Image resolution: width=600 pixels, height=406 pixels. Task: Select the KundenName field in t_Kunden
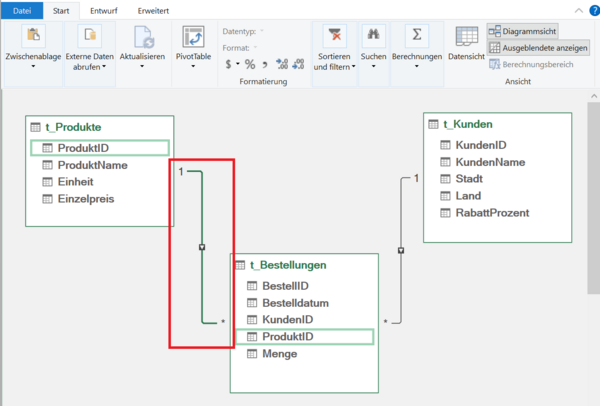pyautogui.click(x=490, y=162)
